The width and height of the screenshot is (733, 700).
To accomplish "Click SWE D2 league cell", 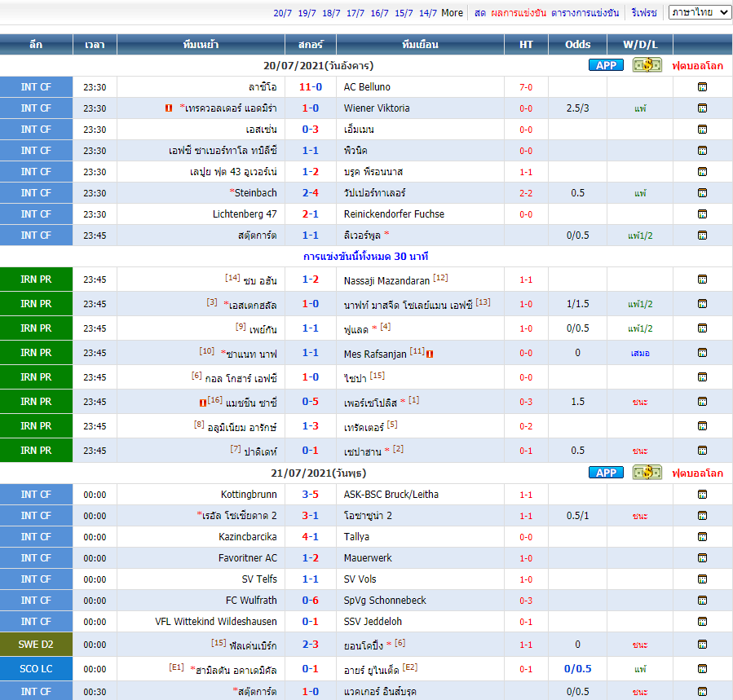I will [36, 645].
